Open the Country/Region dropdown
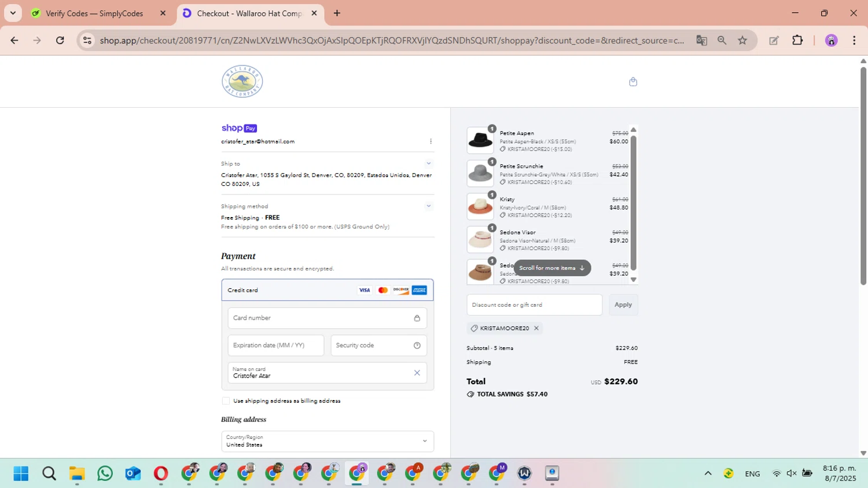The height and width of the screenshot is (488, 868). click(x=328, y=441)
